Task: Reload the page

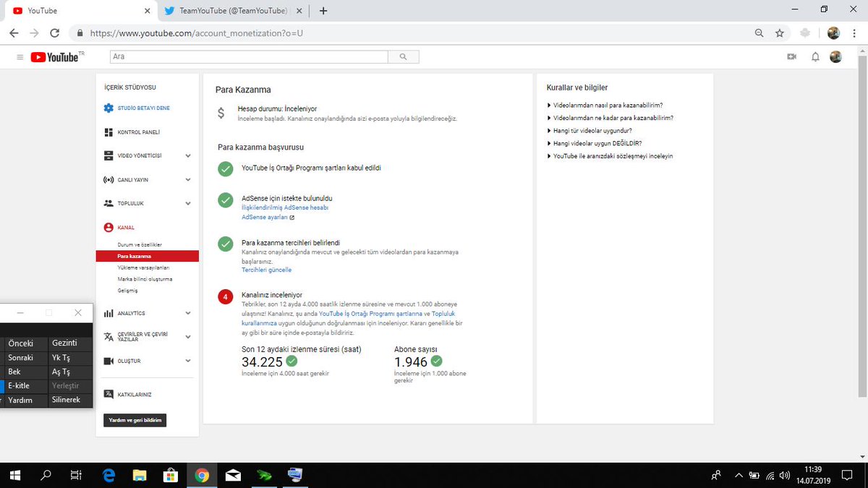Action: (54, 33)
